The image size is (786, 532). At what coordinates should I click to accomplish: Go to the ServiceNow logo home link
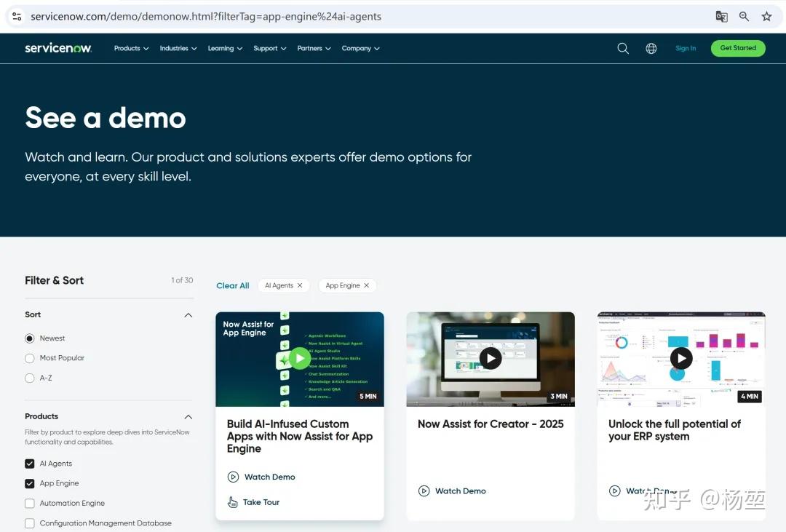pos(58,48)
